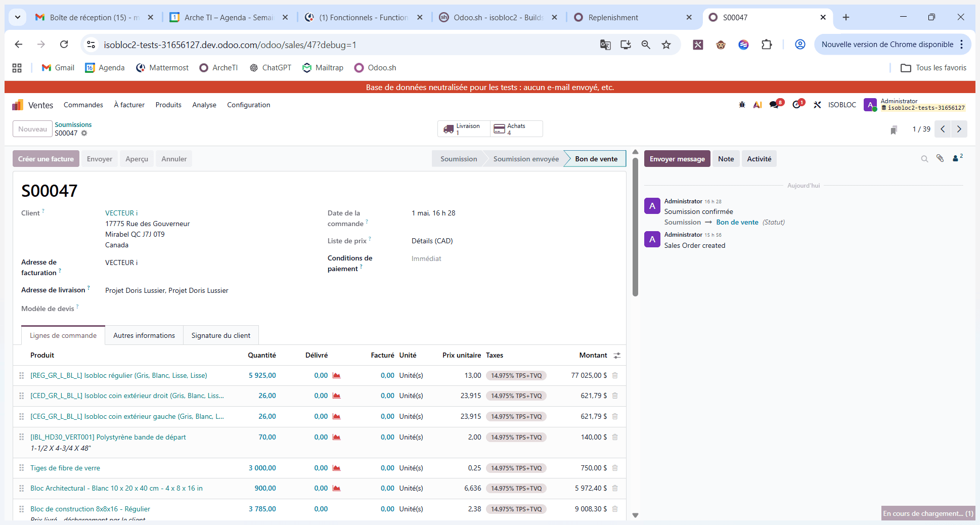Open the Analyse menu
This screenshot has width=980, height=525.
click(x=204, y=105)
